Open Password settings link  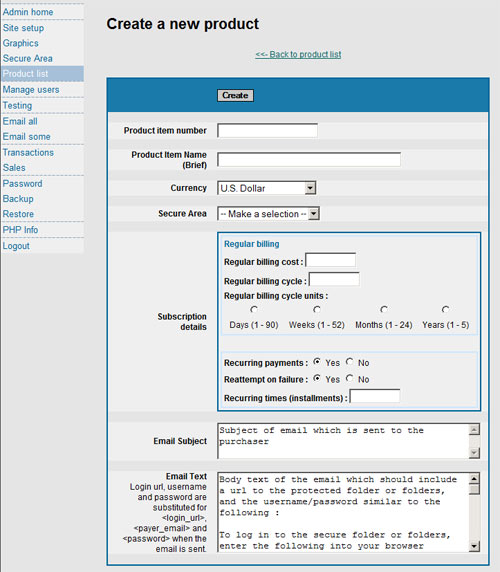click(x=23, y=183)
